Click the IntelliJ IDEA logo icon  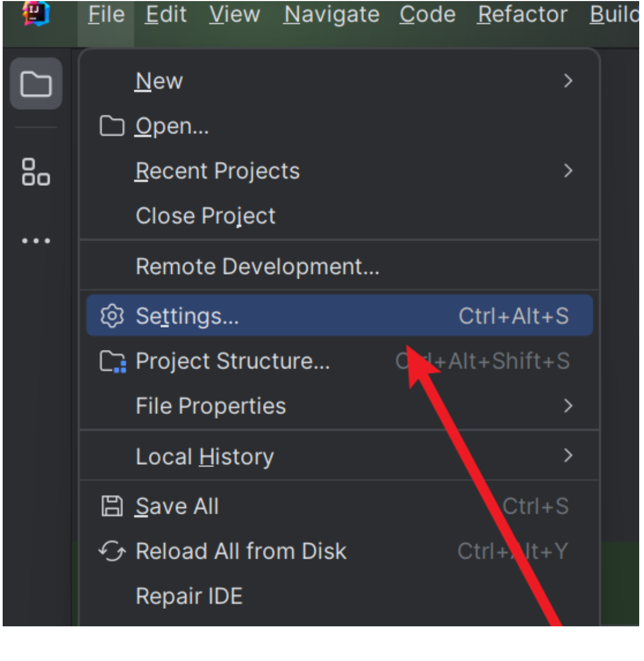click(x=36, y=13)
